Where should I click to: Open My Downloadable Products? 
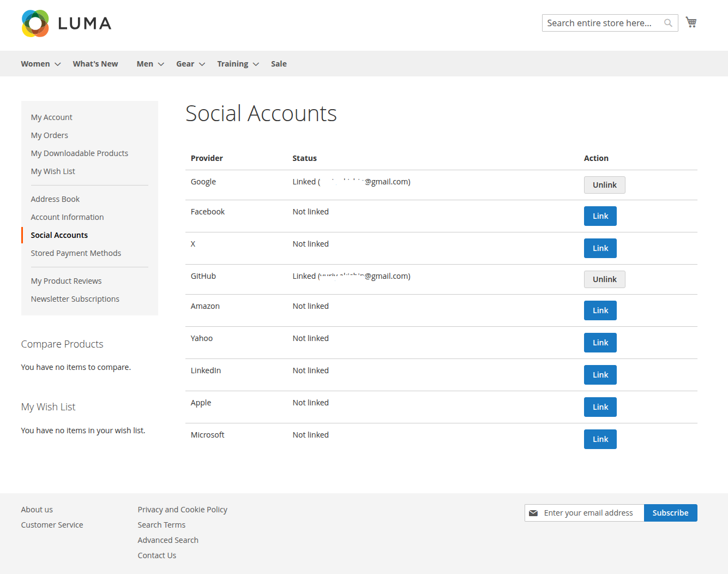pos(80,153)
